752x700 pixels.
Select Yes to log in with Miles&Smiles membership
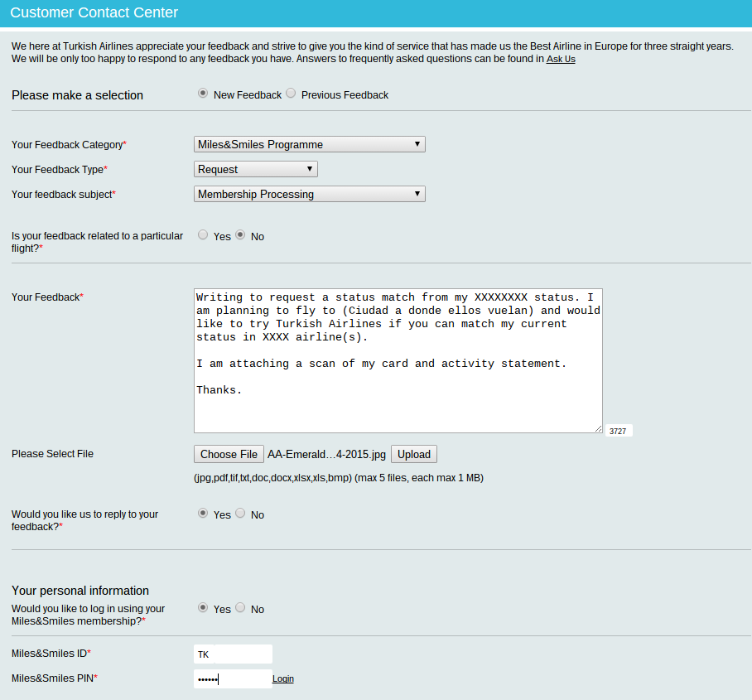click(203, 607)
